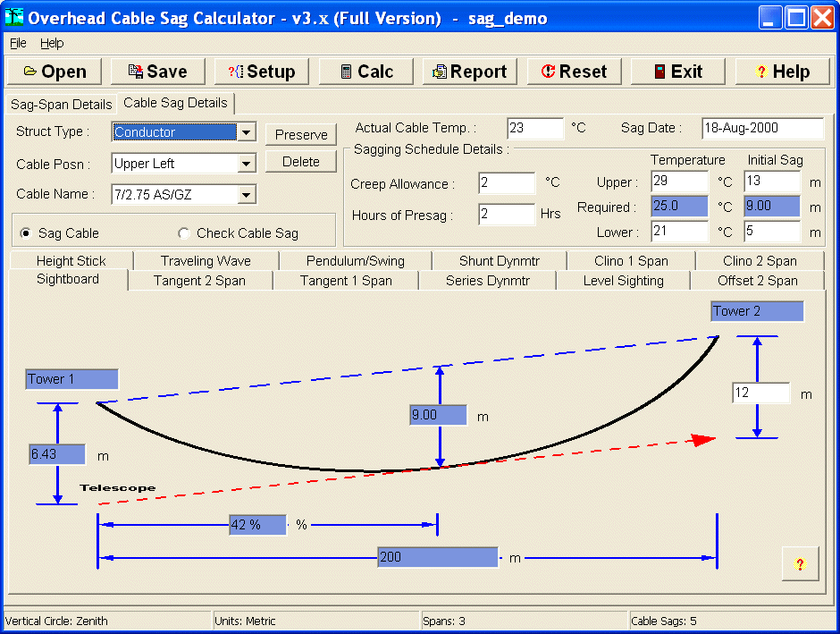Generate a Report using the toolbar icon
The height and width of the screenshot is (634, 840).
(468, 72)
